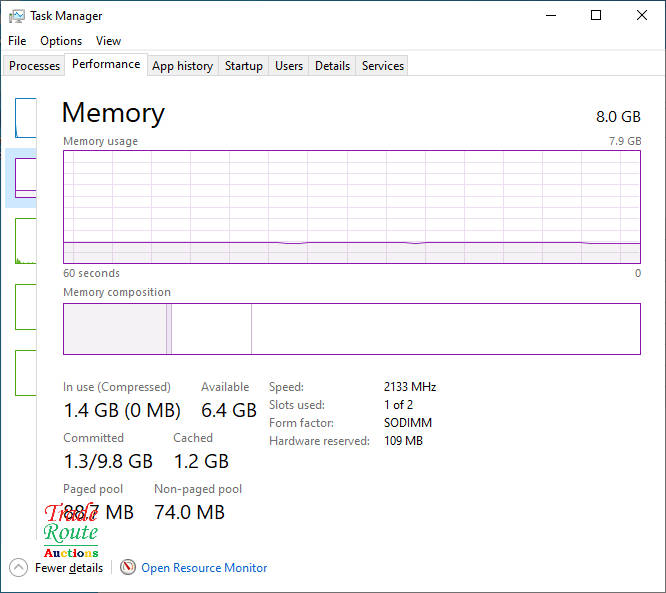Open the Options menu
Viewport: 666px width, 593px height.
click(61, 41)
